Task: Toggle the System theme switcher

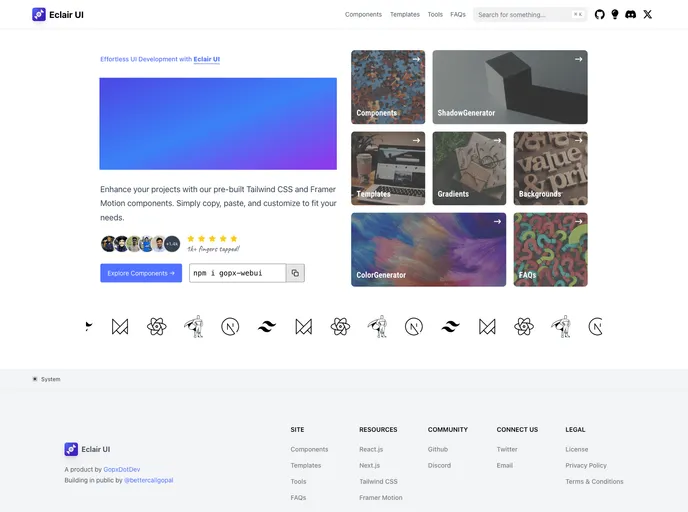Action: (x=47, y=379)
